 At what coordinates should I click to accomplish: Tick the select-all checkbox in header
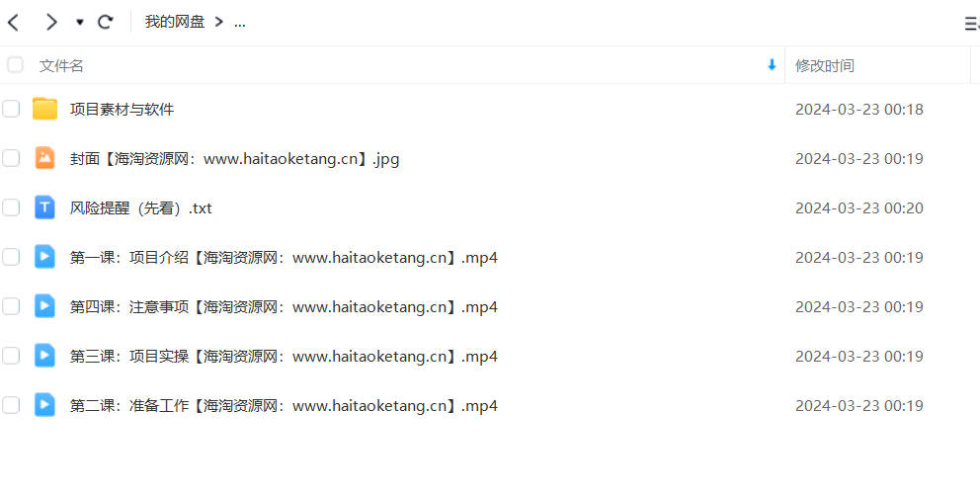(x=15, y=64)
